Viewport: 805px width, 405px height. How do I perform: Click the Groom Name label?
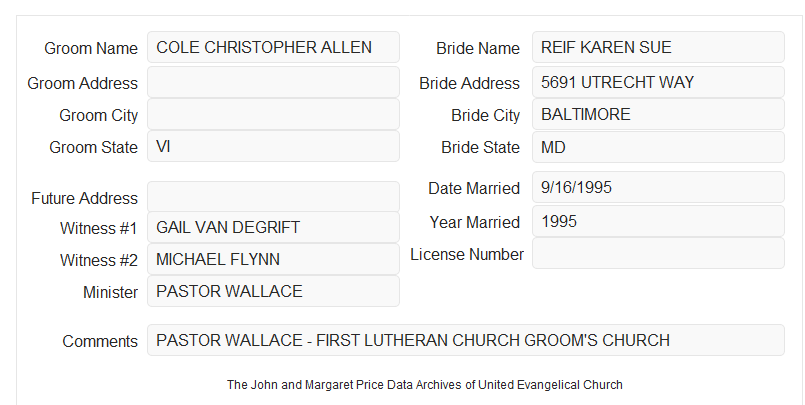pos(91,48)
